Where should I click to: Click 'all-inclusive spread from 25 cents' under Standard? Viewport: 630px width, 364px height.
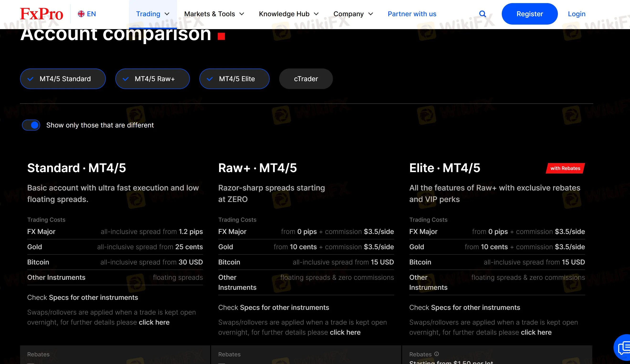[150, 247]
